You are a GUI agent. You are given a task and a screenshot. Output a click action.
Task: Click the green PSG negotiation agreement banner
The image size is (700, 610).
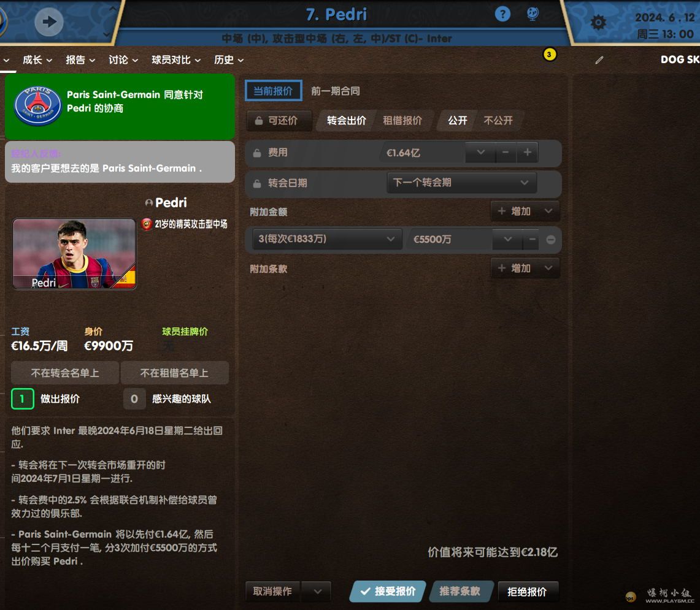click(120, 107)
